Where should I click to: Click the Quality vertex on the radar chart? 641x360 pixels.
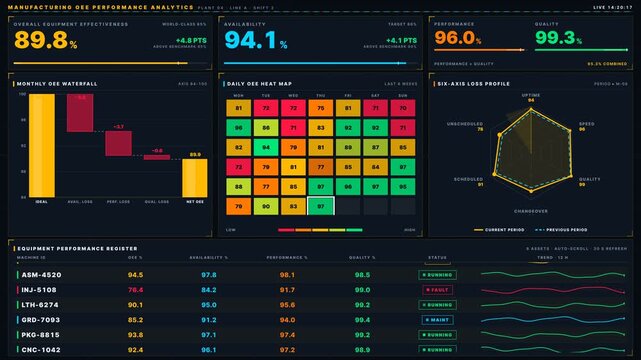tap(572, 177)
